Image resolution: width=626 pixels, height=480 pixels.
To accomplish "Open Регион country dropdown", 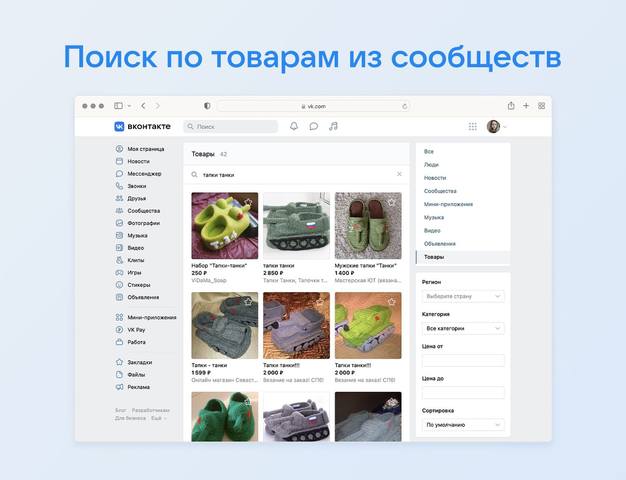I will click(463, 296).
